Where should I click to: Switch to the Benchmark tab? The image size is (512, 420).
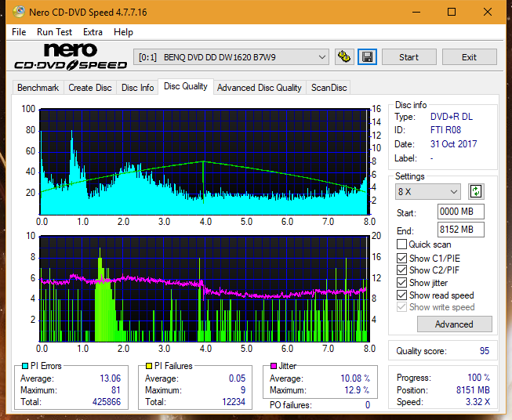38,88
